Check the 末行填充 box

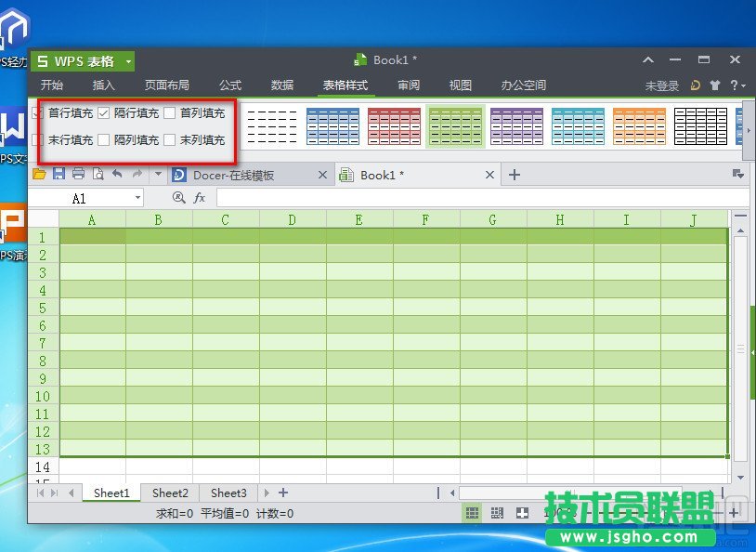pyautogui.click(x=37, y=138)
